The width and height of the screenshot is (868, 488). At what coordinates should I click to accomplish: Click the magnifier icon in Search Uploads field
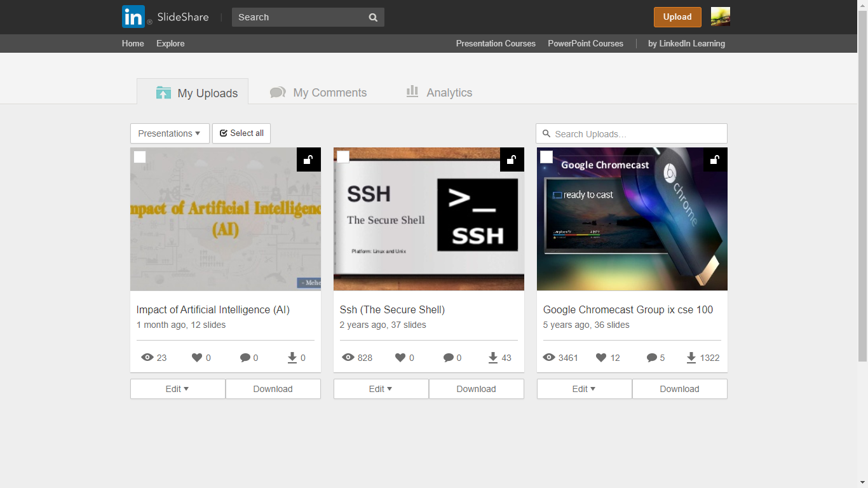click(546, 134)
